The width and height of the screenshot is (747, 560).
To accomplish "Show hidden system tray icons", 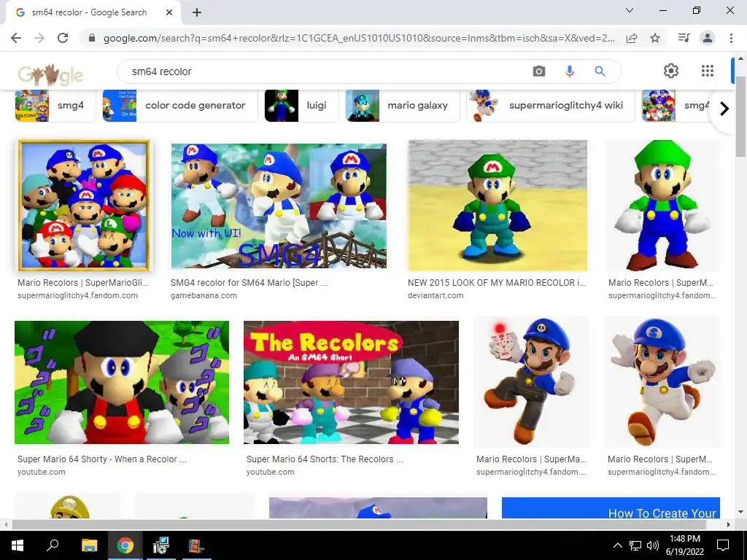I will click(x=617, y=545).
